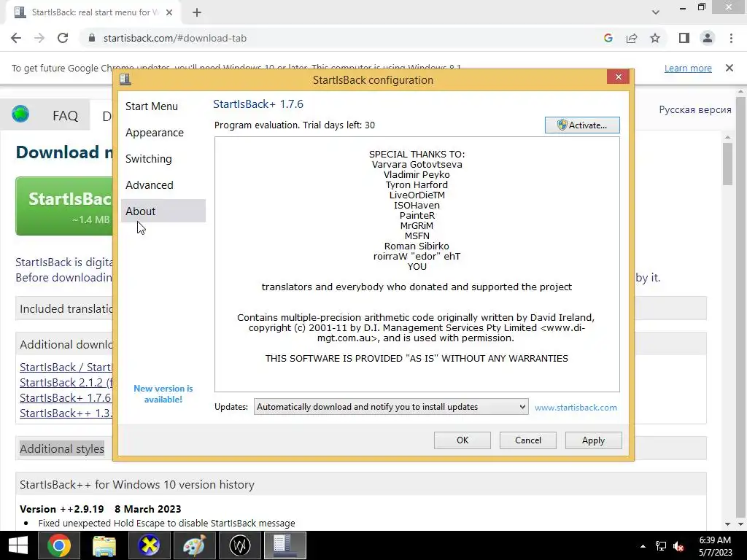Screen dimensions: 747x560
Task: Open the StartIsBack config taskbar item
Action: 285,545
